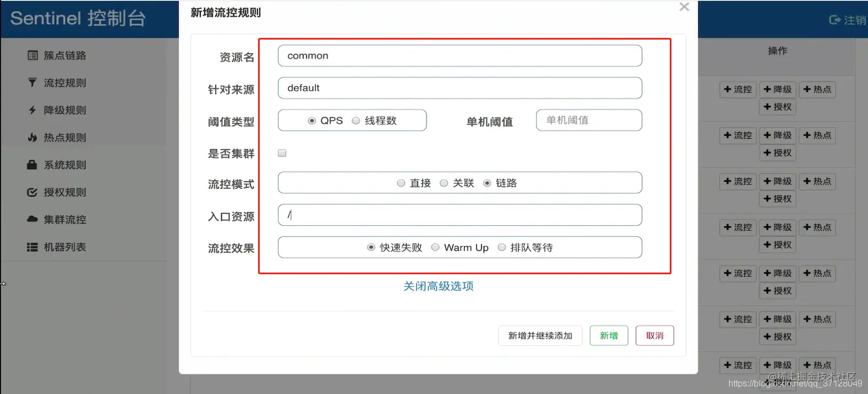Click the red 取消 button
Image resolution: width=868 pixels, height=394 pixels.
pos(654,336)
